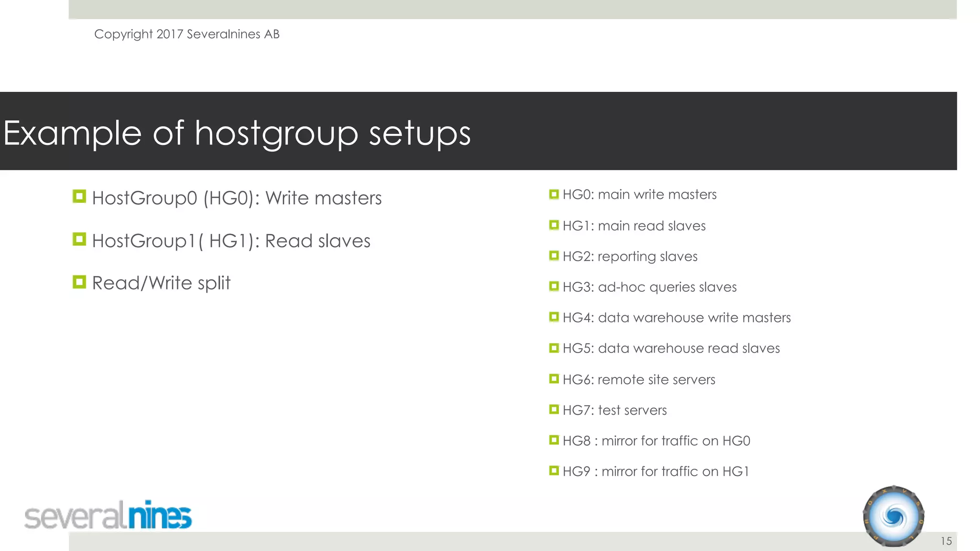Click the Read/Write split text

[x=161, y=283]
